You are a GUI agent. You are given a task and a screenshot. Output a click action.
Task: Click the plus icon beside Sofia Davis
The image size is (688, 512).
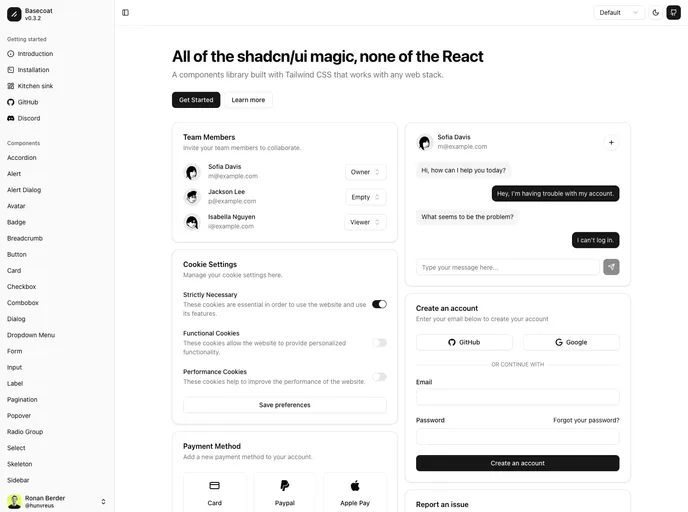point(611,143)
